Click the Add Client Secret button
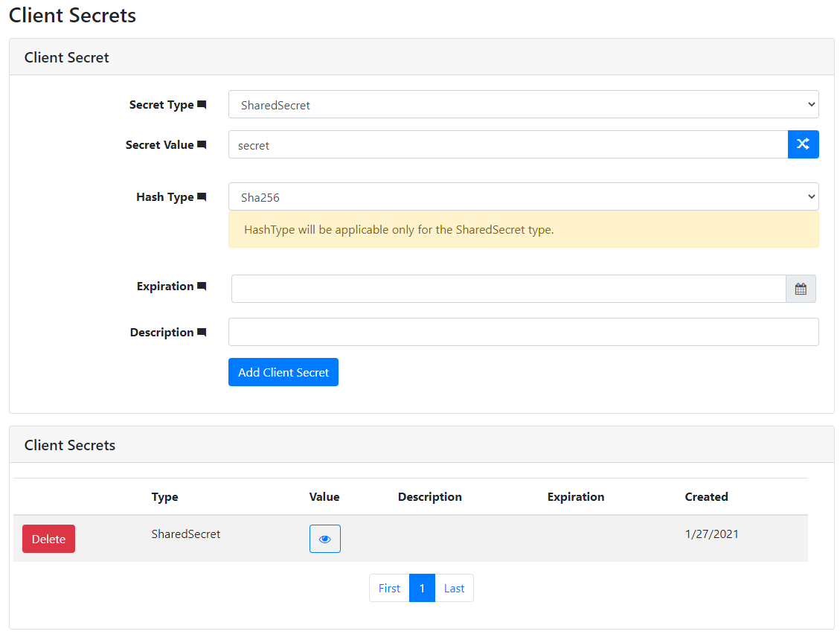The image size is (840, 637). pos(283,371)
